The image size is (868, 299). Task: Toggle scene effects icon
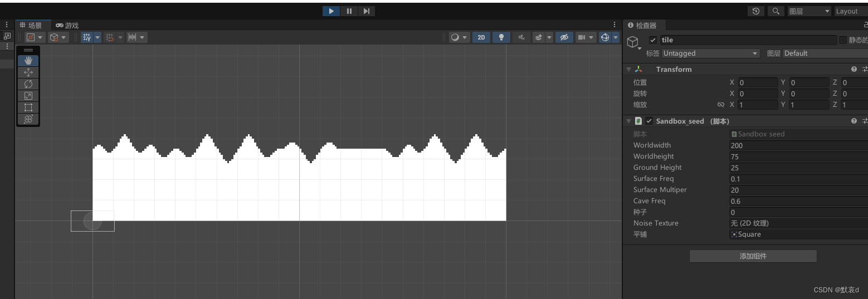[538, 37]
